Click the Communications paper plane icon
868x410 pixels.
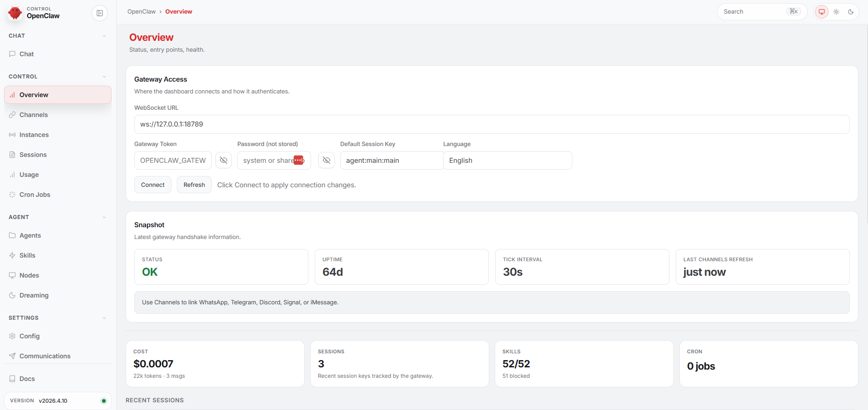coord(12,356)
